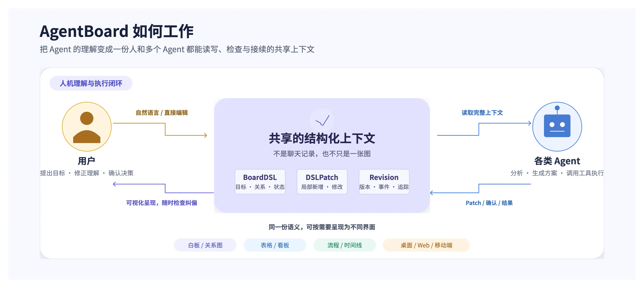Click the 人机理解与执行闭环 badge
The image size is (644, 288).
(91, 83)
